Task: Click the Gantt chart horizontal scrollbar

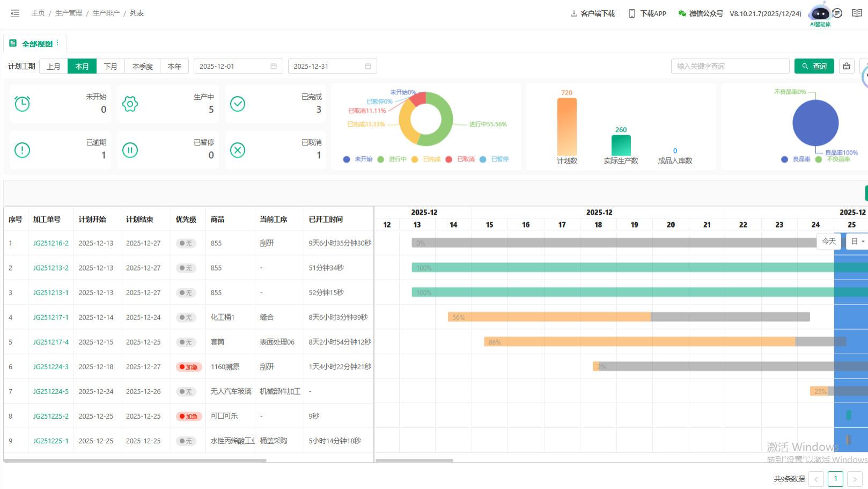Action: 414,460
